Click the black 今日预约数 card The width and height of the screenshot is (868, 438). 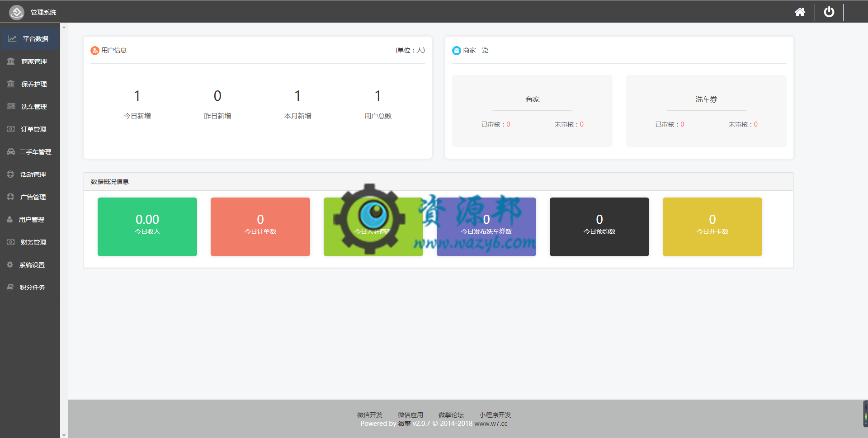[x=599, y=227]
